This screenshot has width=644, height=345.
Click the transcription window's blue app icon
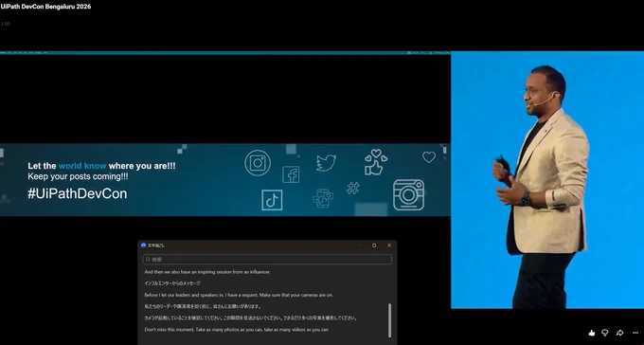tap(143, 245)
